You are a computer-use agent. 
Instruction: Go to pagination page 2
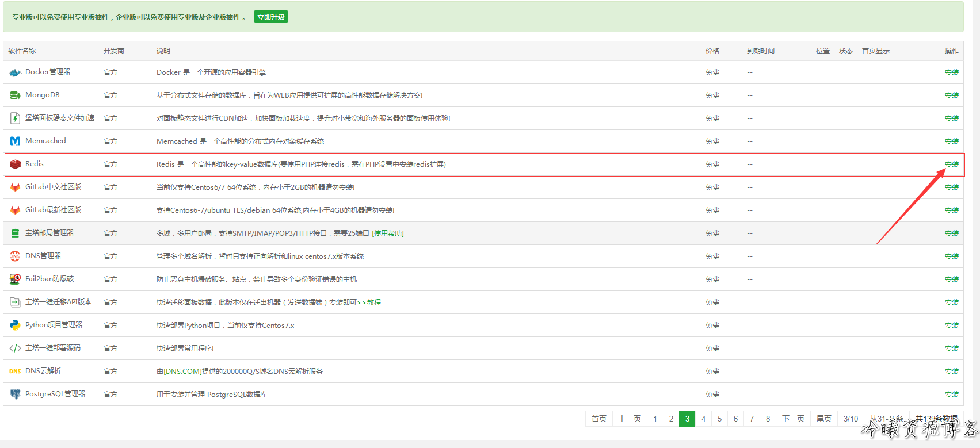671,419
